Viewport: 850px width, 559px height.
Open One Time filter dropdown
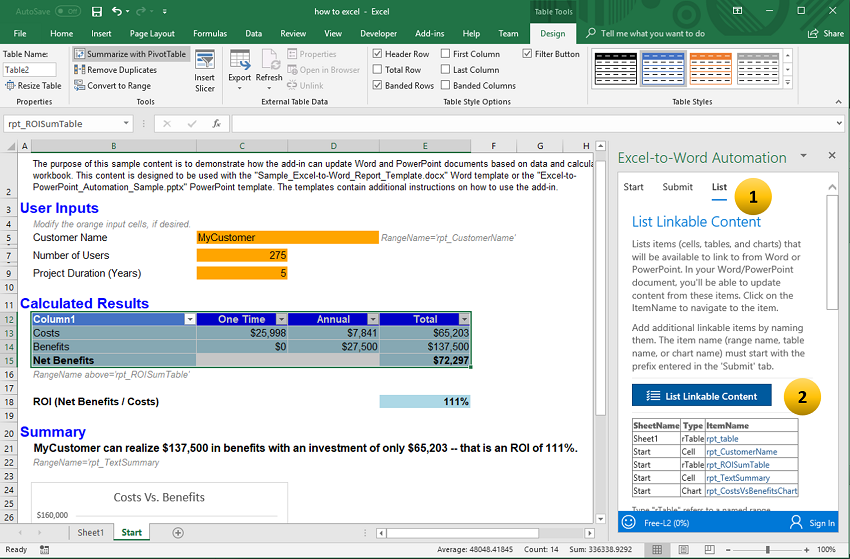click(x=281, y=319)
